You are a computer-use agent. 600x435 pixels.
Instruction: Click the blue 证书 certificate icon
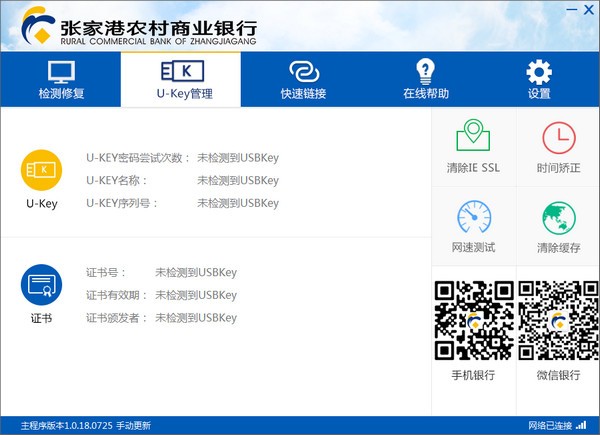(41, 285)
